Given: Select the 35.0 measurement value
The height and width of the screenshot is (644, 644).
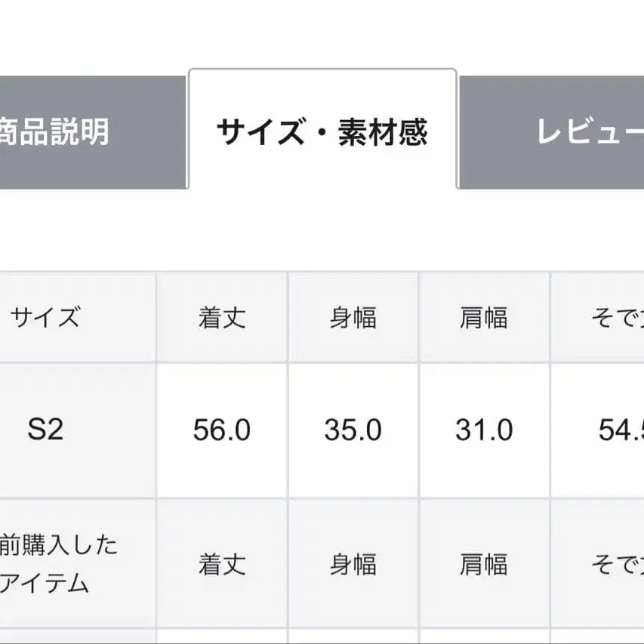Looking at the screenshot, I should coord(353,432).
